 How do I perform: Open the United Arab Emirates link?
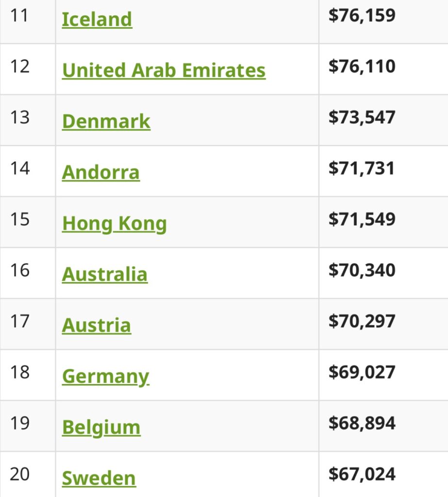coord(164,70)
